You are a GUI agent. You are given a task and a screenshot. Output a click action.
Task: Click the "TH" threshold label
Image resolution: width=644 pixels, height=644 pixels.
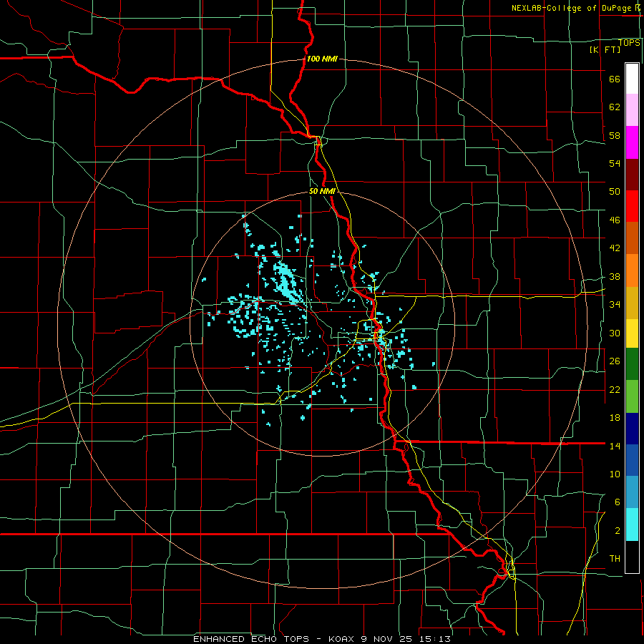(615, 559)
